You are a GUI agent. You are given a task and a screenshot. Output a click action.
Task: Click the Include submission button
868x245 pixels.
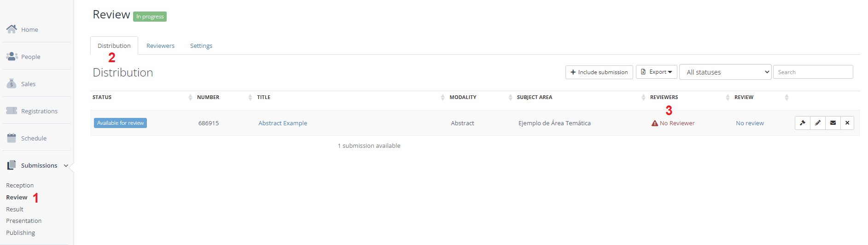click(599, 72)
